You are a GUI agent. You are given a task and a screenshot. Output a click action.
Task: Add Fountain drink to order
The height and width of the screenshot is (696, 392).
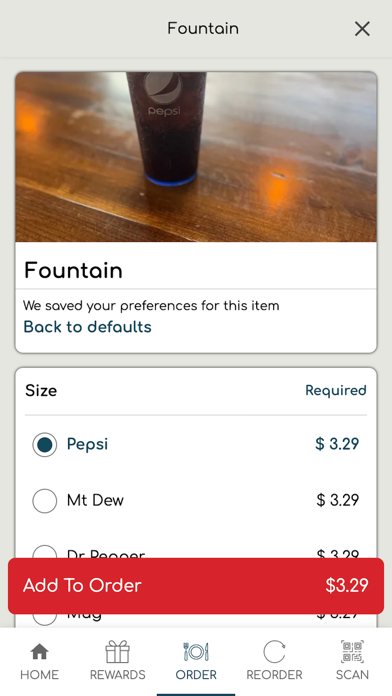[196, 586]
